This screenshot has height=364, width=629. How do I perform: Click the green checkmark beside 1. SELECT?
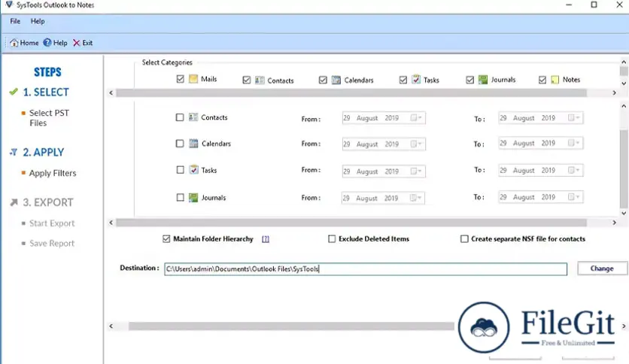(x=14, y=92)
